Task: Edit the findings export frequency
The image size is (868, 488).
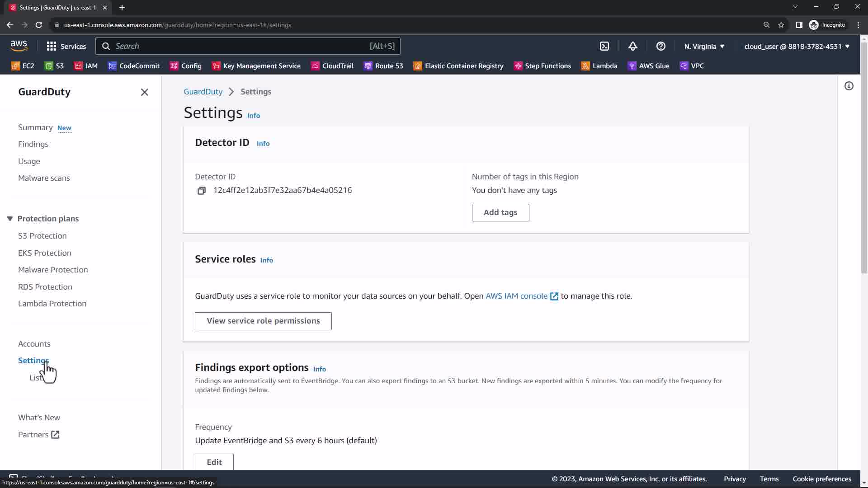Action: click(x=214, y=462)
